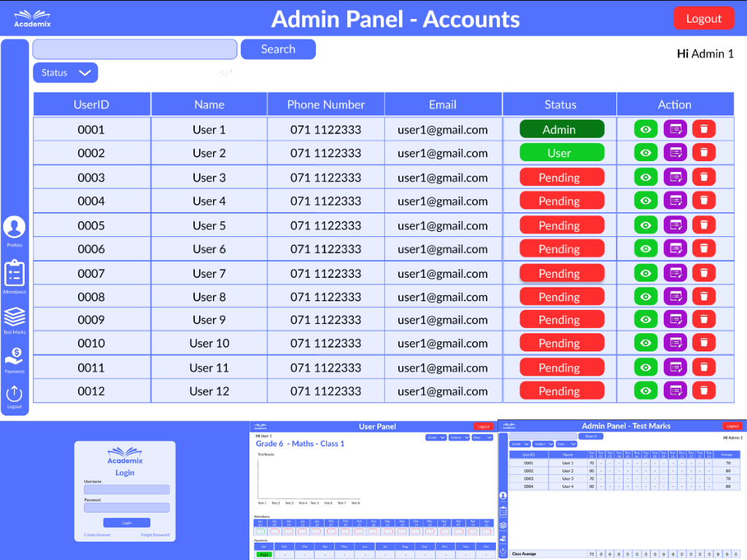Edit User 7 using the purple icon
This screenshot has height=560, width=747.
click(x=675, y=273)
